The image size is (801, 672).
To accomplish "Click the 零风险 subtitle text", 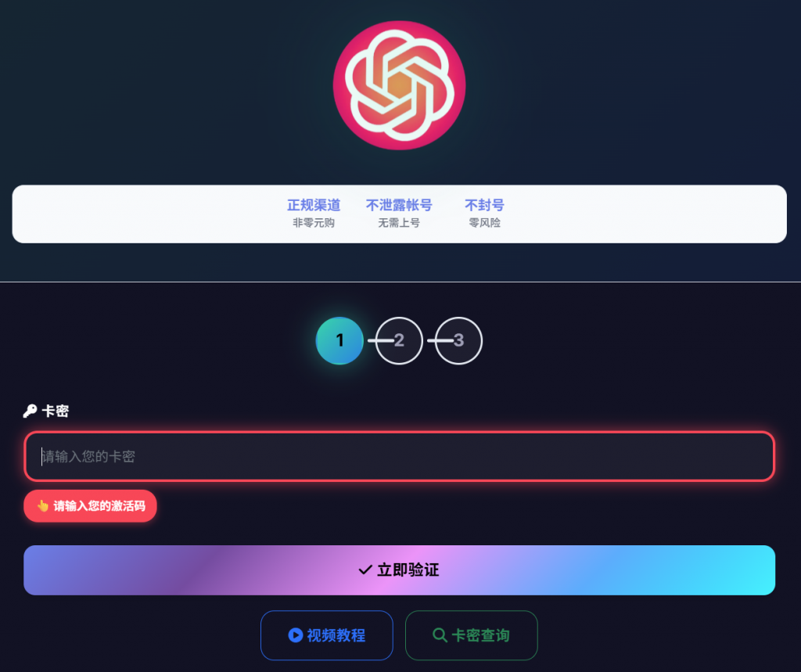I will (485, 223).
